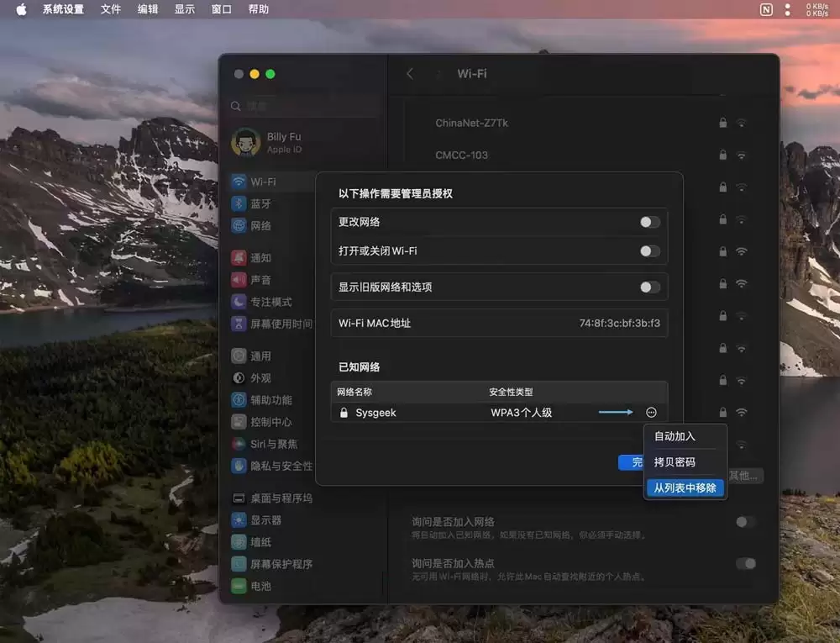Image resolution: width=840 pixels, height=643 pixels.
Task: Enable the 更改网络 toggle
Action: click(x=648, y=222)
